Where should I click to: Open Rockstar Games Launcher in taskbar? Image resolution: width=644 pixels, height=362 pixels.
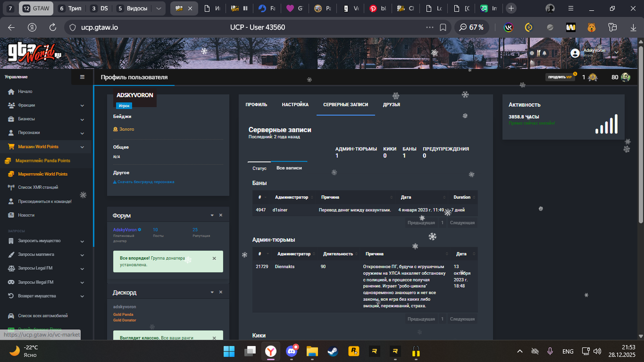353,351
